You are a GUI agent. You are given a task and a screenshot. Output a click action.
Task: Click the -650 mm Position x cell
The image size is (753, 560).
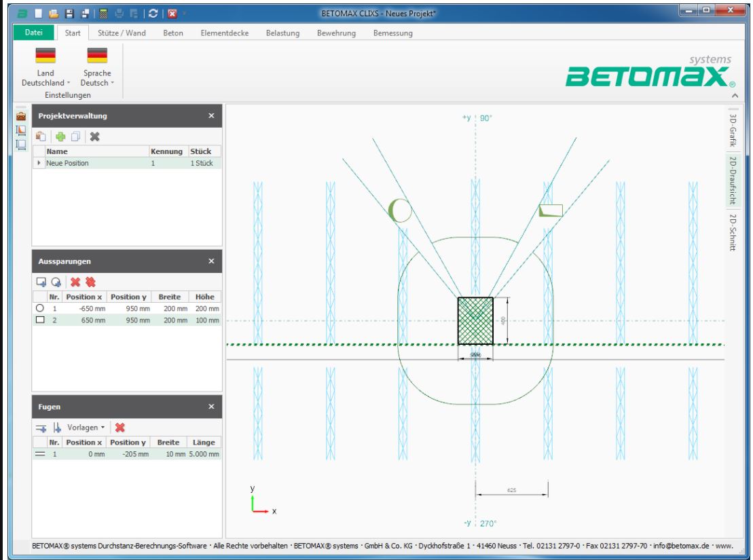click(85, 308)
